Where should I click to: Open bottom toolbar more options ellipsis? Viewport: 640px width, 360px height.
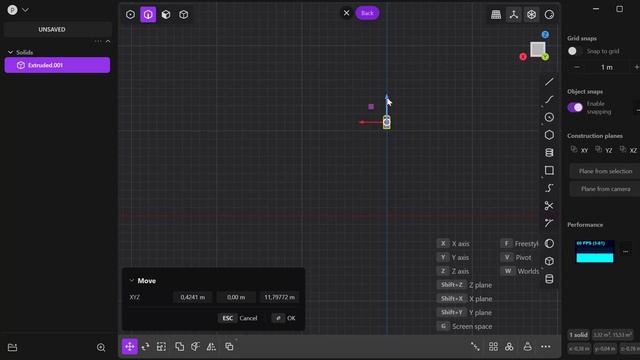[546, 347]
